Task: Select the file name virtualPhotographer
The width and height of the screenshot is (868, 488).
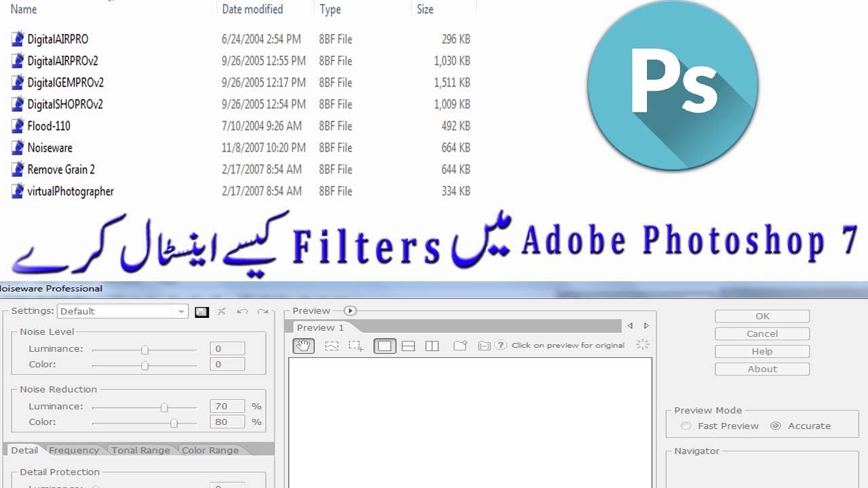Action: coord(71,191)
